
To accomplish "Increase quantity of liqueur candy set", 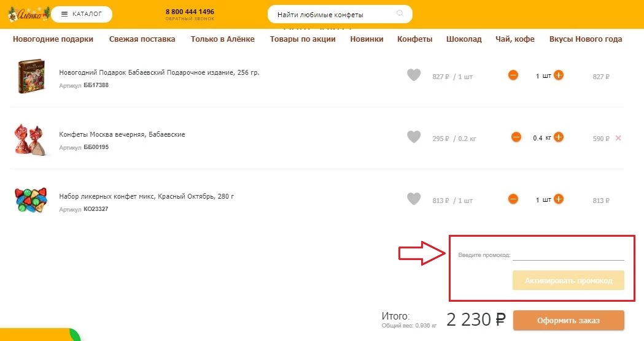I will 559,199.
